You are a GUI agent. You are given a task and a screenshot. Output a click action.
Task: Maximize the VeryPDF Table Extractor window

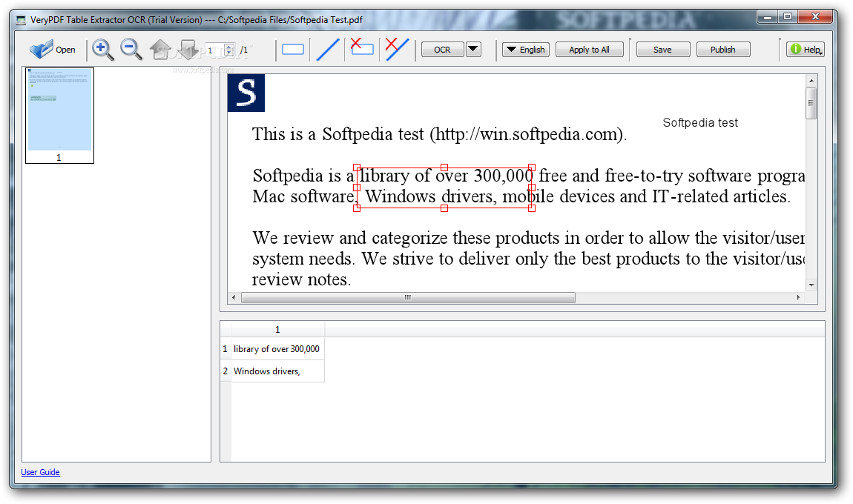click(788, 17)
